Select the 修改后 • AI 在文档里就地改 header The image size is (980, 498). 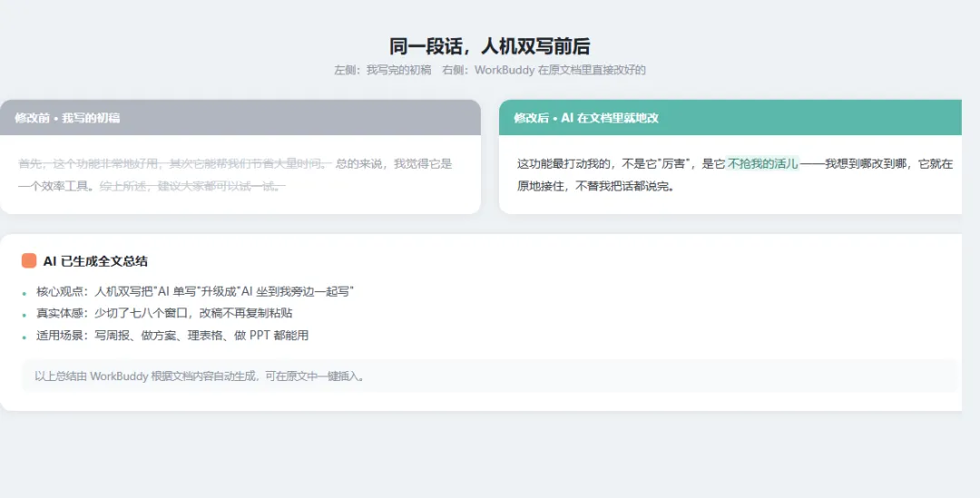[x=730, y=118]
